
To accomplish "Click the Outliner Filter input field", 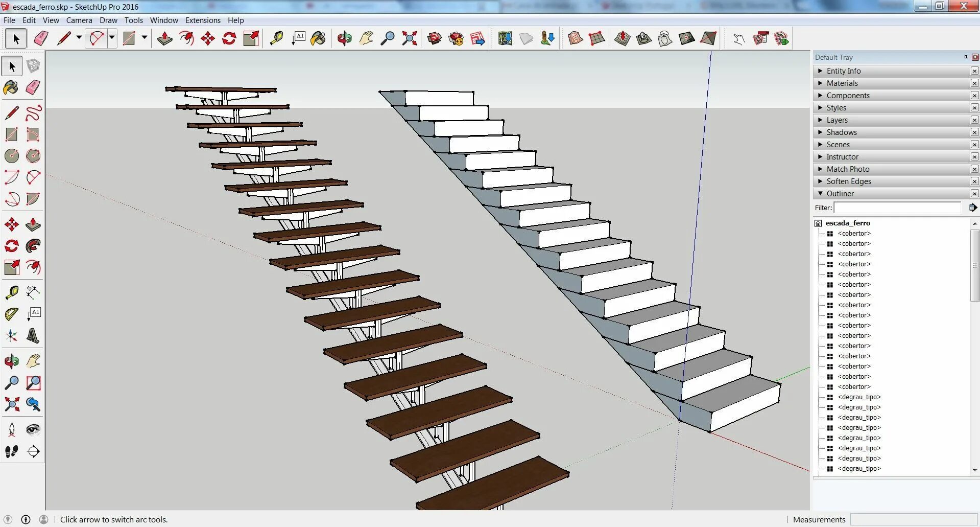I will (897, 208).
